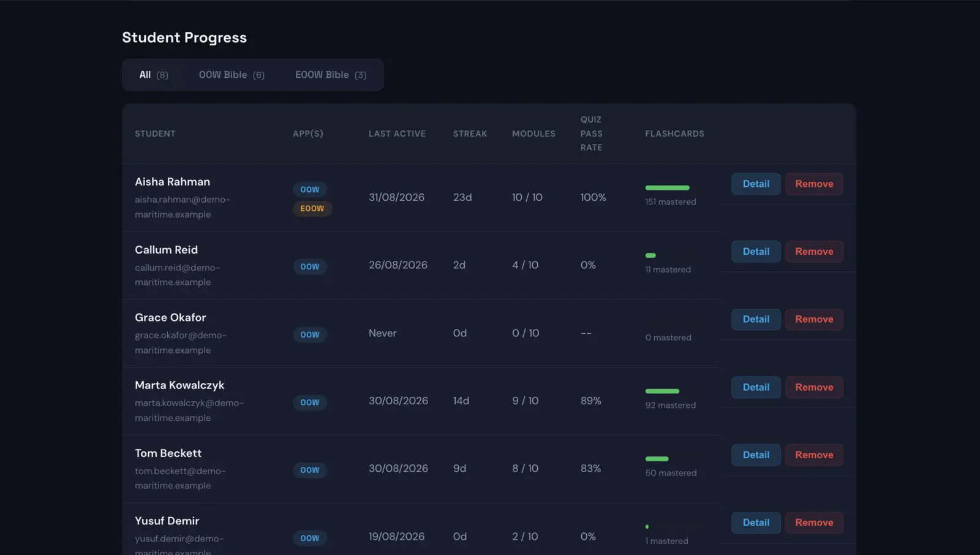Select student name Marta Kowalczyk
Screen dimensions: 980x555
[179, 385]
